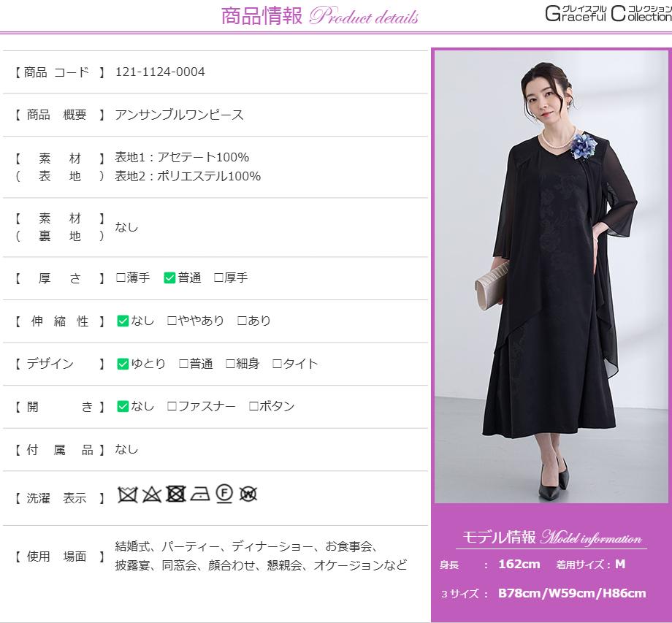Click the low-temperature iron symbol

tap(200, 494)
